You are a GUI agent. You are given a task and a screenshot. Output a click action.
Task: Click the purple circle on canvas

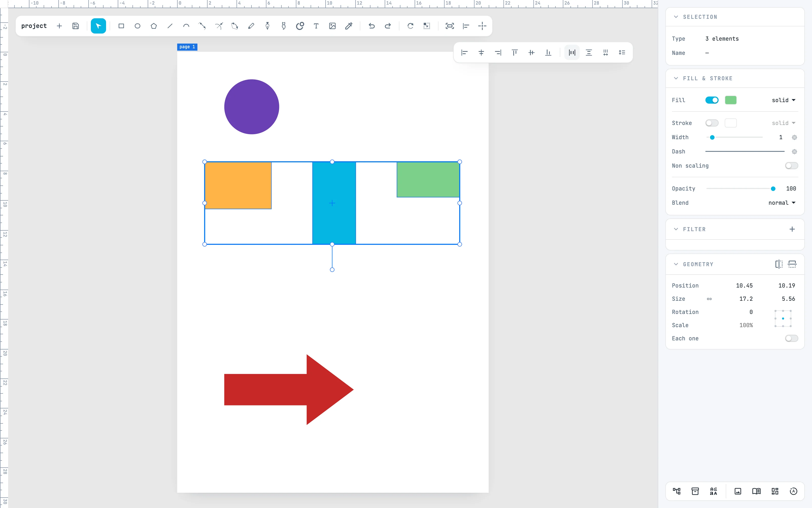[x=252, y=107]
